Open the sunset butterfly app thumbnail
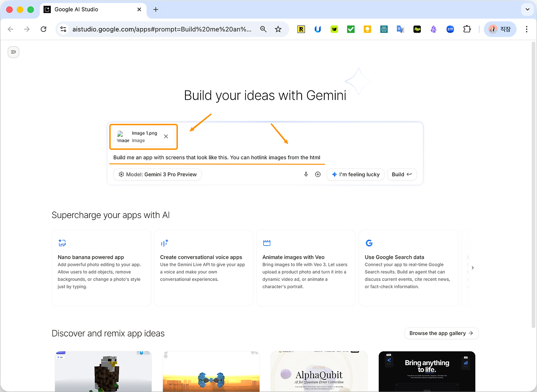The width and height of the screenshot is (537, 392). tap(211, 371)
